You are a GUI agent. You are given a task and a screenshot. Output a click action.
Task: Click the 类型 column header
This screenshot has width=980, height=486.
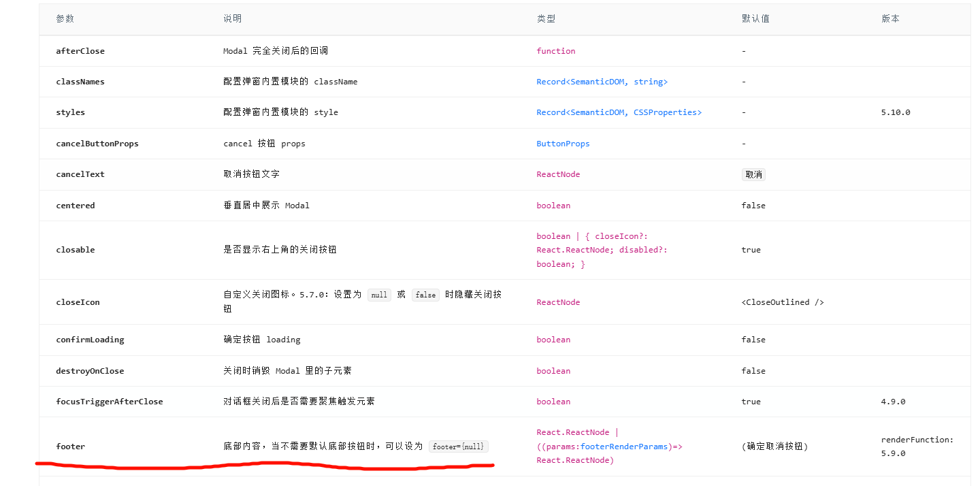(546, 19)
